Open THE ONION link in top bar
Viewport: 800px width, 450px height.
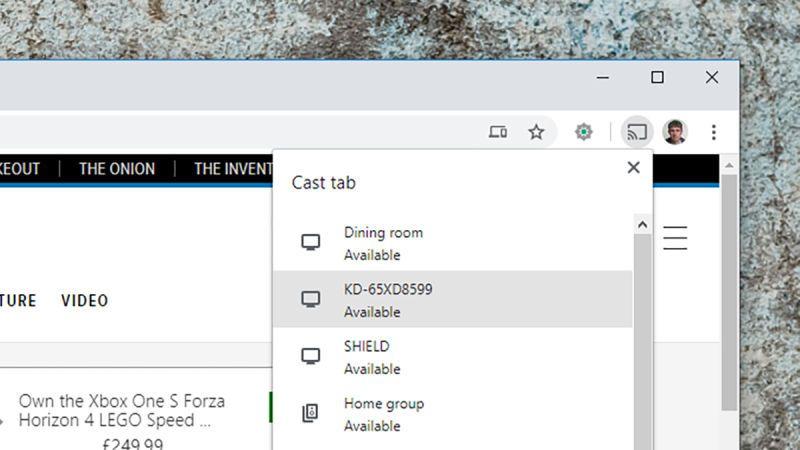tap(117, 169)
